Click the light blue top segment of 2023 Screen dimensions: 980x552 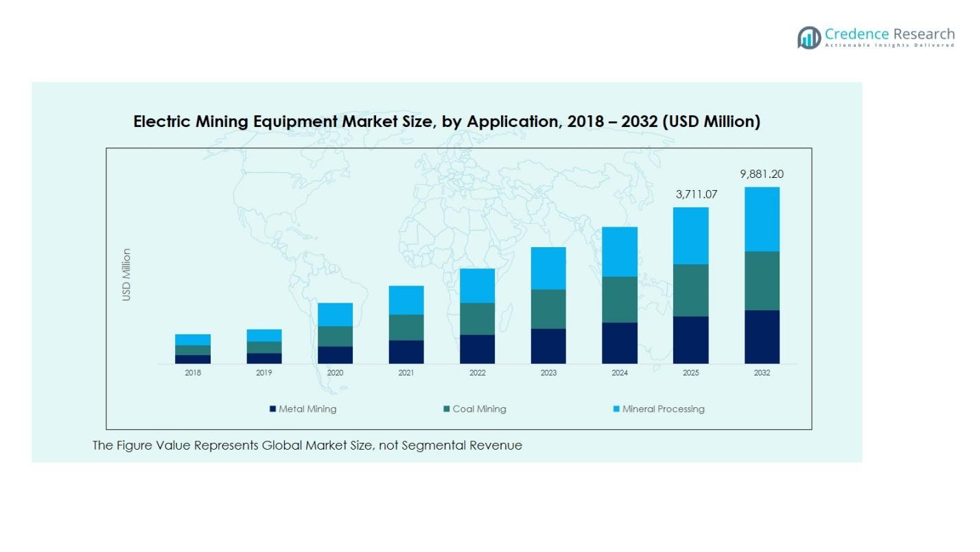(548, 268)
